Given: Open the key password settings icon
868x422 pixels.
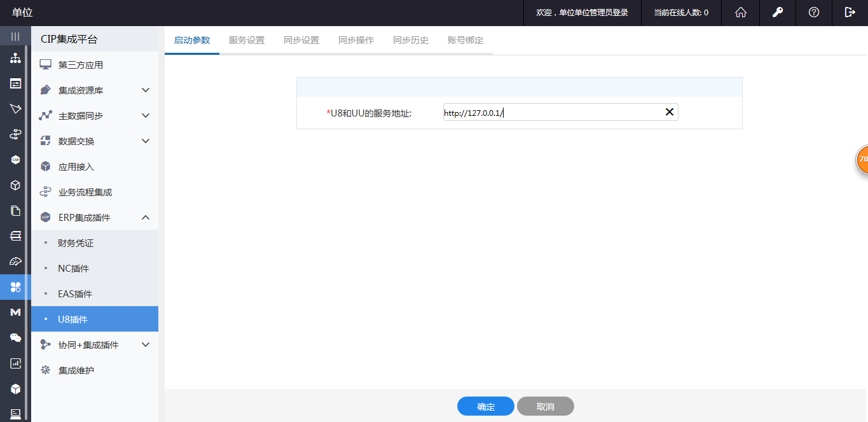Looking at the screenshot, I should coord(777,13).
